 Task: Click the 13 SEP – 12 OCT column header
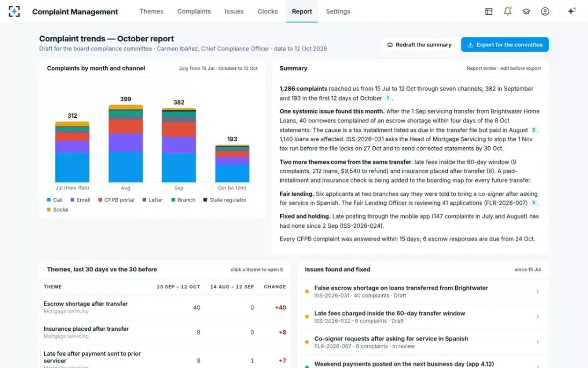coord(178,287)
